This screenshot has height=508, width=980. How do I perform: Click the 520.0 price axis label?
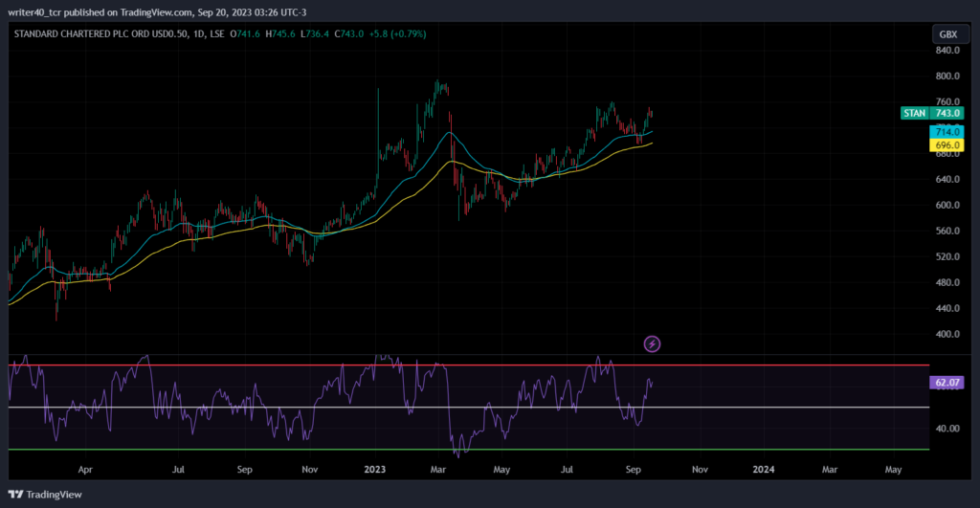[947, 256]
